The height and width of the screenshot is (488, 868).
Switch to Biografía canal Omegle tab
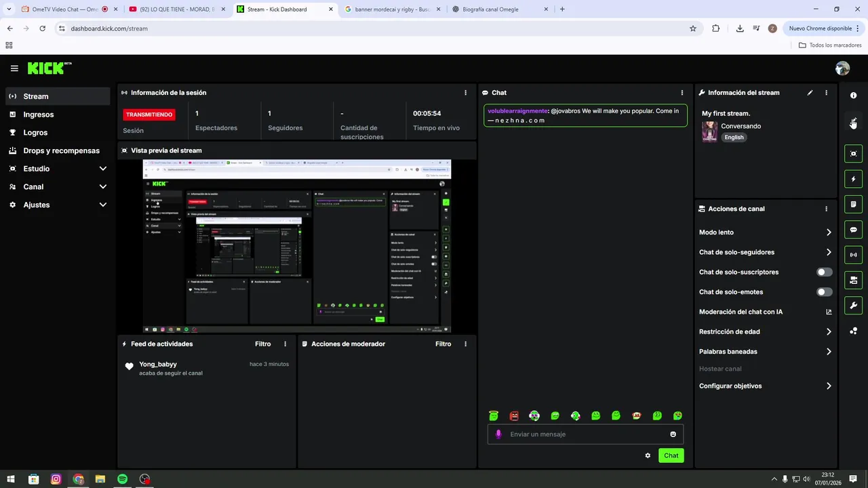pyautogui.click(x=500, y=9)
